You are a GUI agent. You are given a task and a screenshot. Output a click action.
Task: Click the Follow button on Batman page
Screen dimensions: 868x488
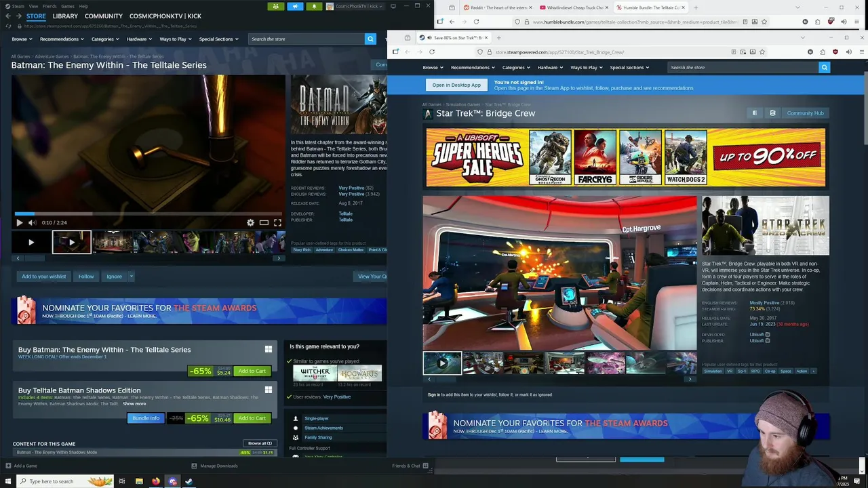pos(86,276)
